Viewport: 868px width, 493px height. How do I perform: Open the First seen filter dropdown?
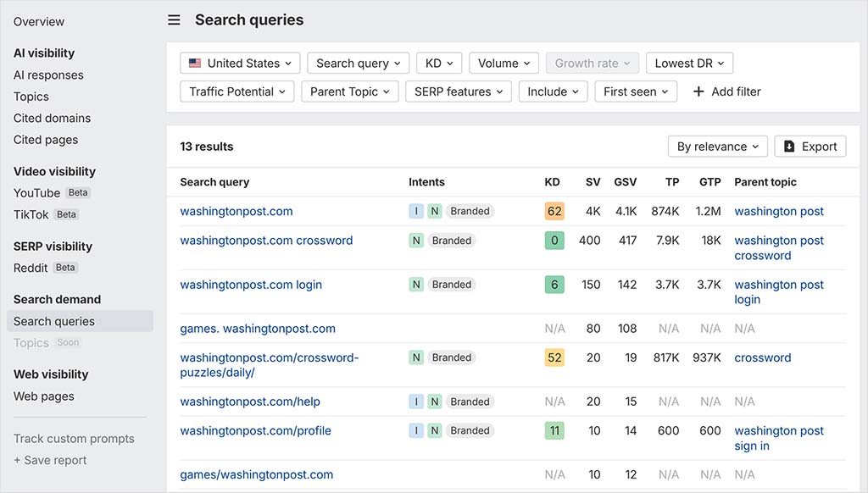tap(635, 91)
